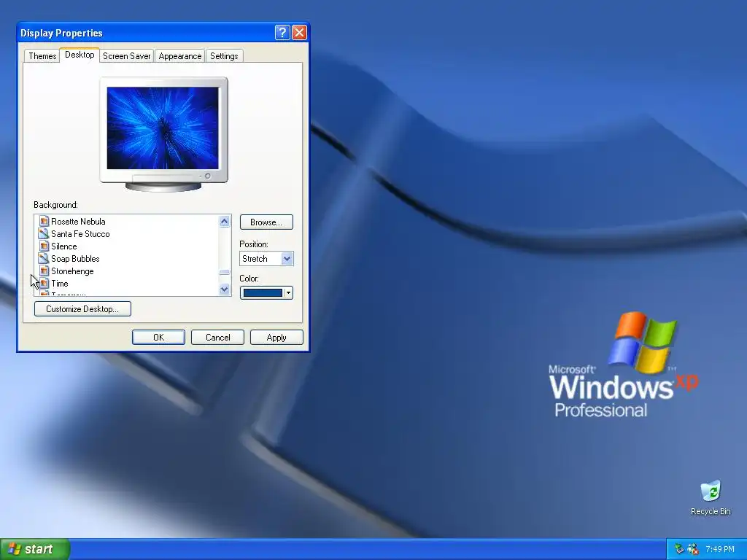Select Stonehenge in the background list
The image size is (747, 560).
tap(72, 271)
